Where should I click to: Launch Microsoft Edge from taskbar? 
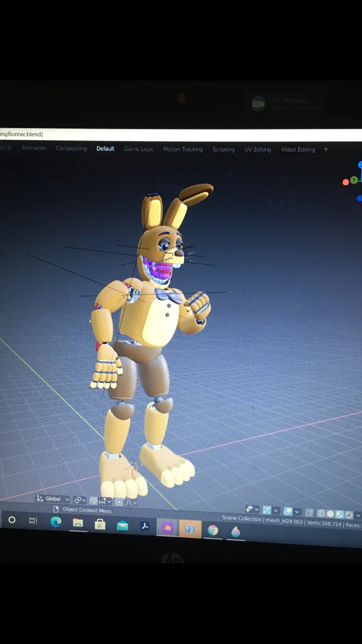[x=56, y=521]
